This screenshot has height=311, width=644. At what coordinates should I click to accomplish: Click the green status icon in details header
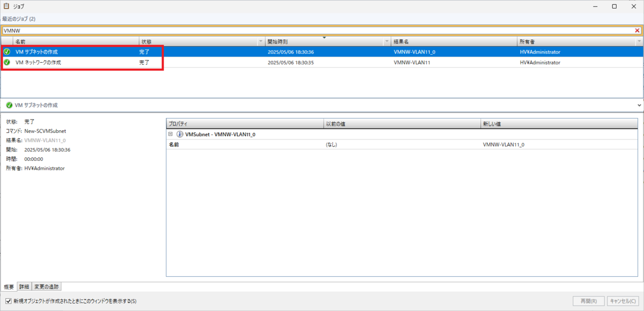click(9, 105)
